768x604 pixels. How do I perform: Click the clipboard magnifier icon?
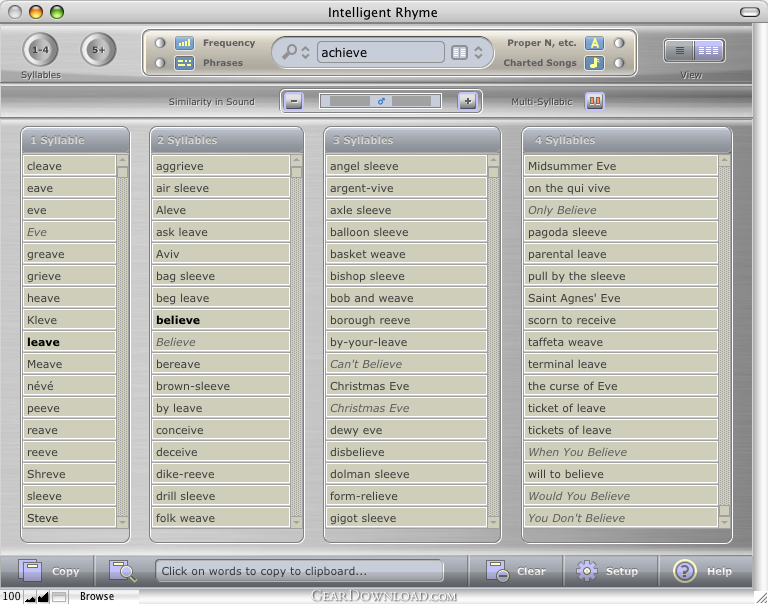[122, 571]
